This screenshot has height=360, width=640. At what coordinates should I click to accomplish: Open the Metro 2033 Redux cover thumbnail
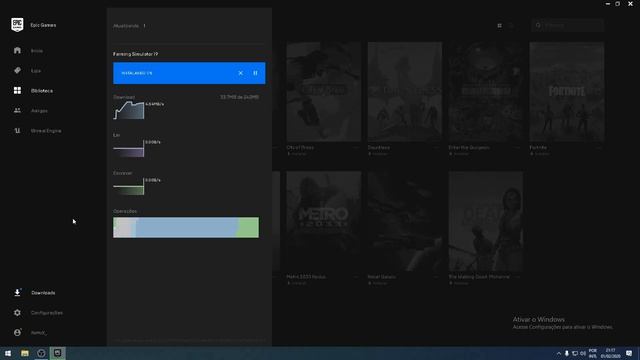(324, 222)
